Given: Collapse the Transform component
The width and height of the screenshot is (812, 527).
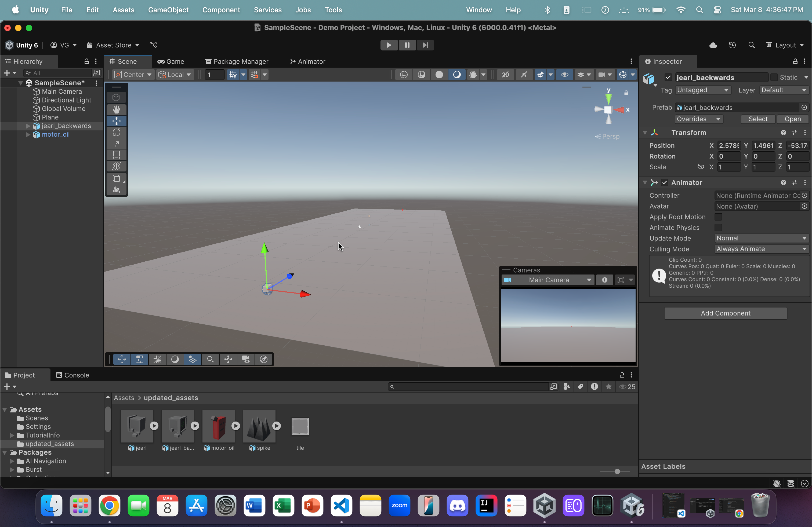Looking at the screenshot, I should pos(645,133).
